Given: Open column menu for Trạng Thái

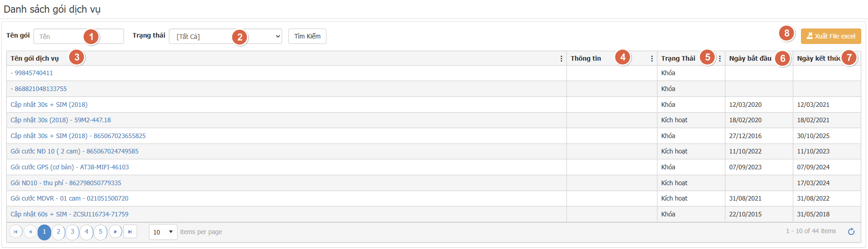Looking at the screenshot, I should point(719,58).
